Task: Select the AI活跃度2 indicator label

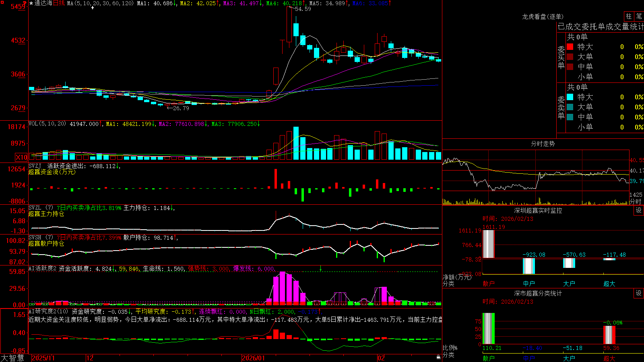Action: point(43,268)
